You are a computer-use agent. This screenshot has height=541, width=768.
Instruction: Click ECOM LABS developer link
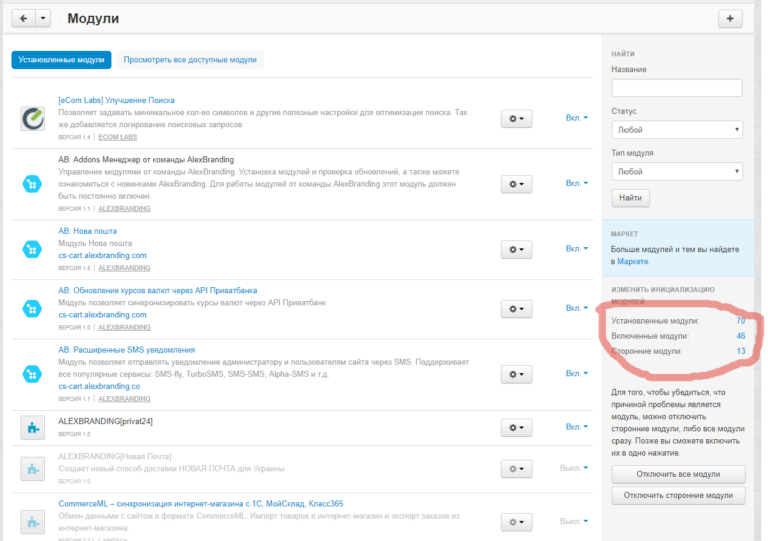click(x=118, y=137)
